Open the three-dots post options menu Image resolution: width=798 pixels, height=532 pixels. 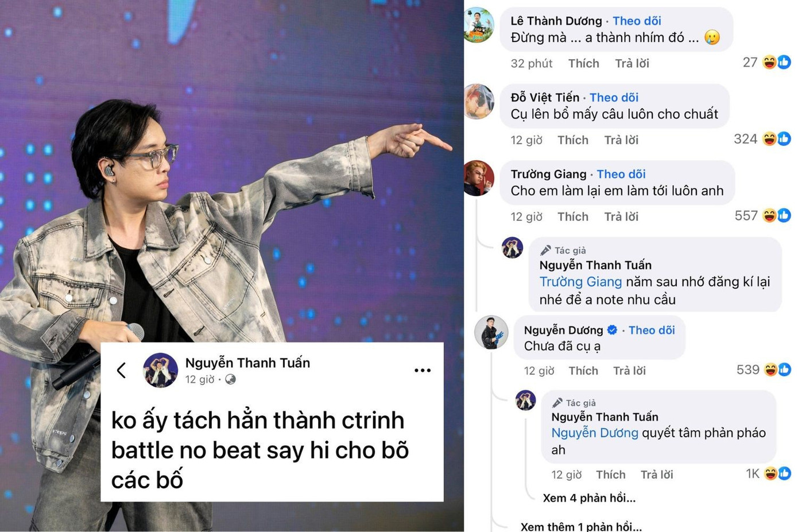coord(423,370)
